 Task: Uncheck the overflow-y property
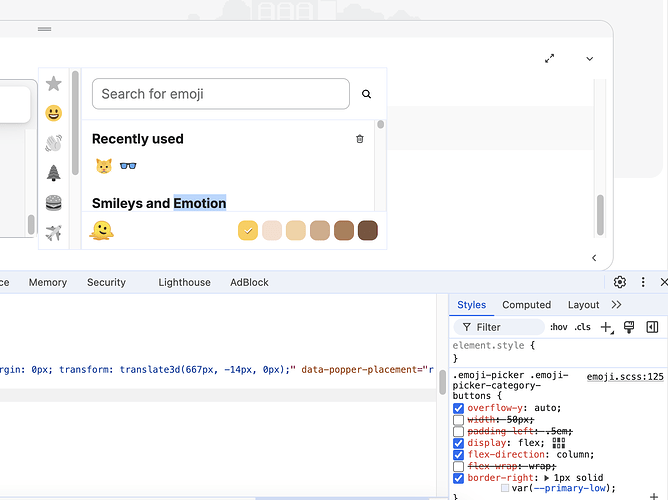tap(458, 408)
